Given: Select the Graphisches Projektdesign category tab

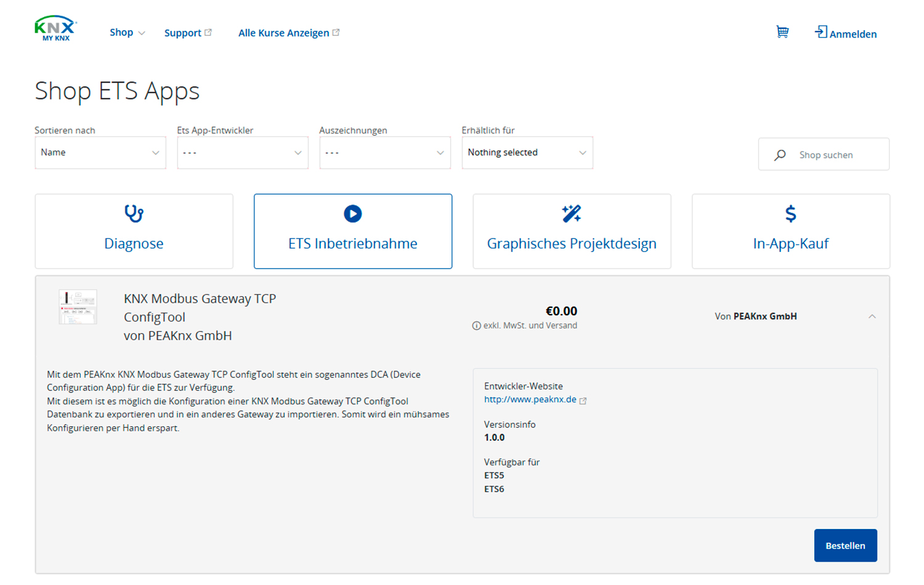Looking at the screenshot, I should pyautogui.click(x=572, y=232).
